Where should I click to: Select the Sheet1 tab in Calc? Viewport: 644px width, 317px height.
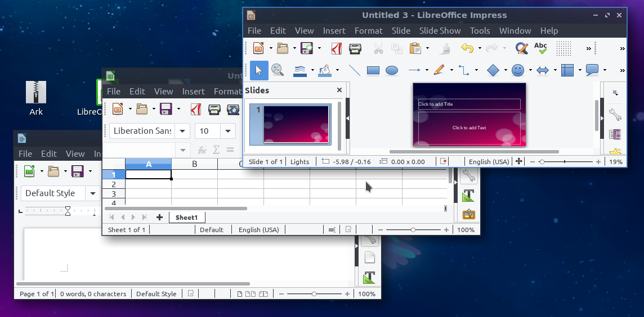[x=187, y=218]
